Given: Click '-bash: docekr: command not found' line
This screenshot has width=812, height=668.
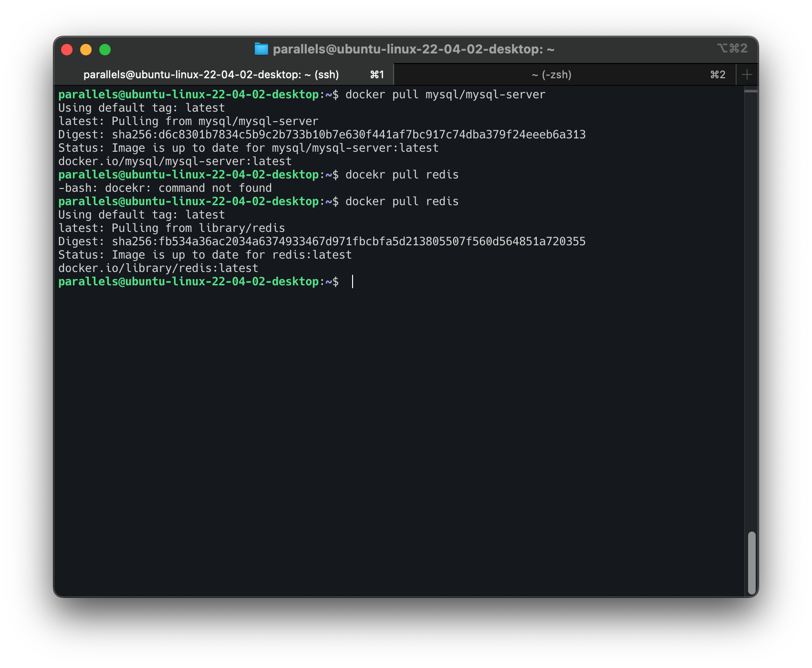Looking at the screenshot, I should pyautogui.click(x=165, y=188).
